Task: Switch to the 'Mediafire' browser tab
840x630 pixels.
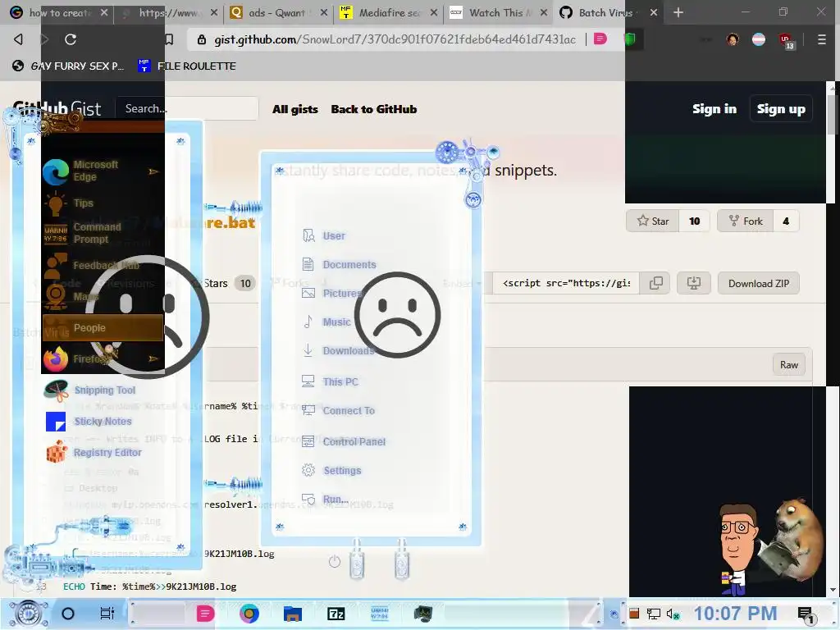Action: pos(387,12)
